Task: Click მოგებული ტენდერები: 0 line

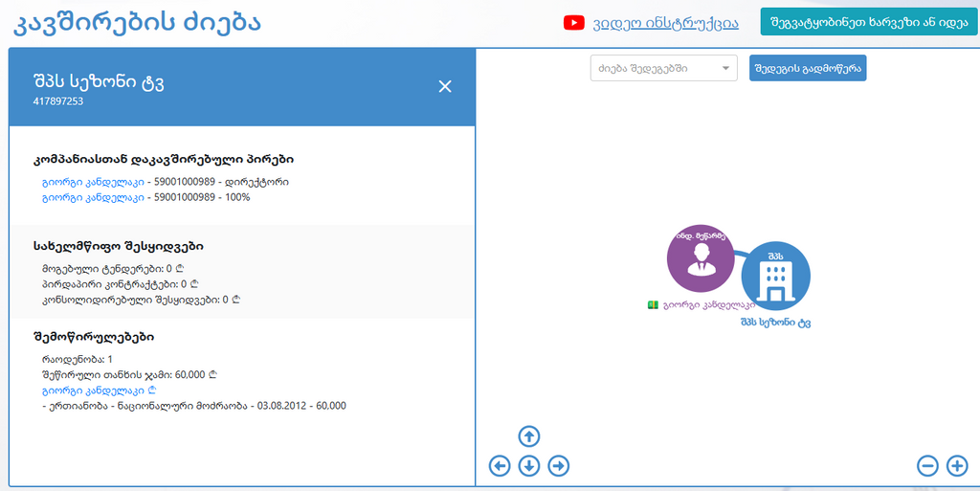Action: point(113,268)
